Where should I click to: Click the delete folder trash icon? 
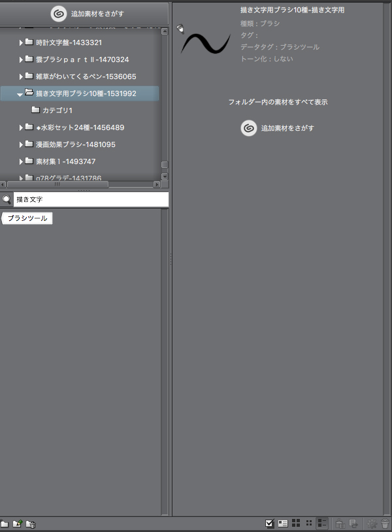[31, 525]
